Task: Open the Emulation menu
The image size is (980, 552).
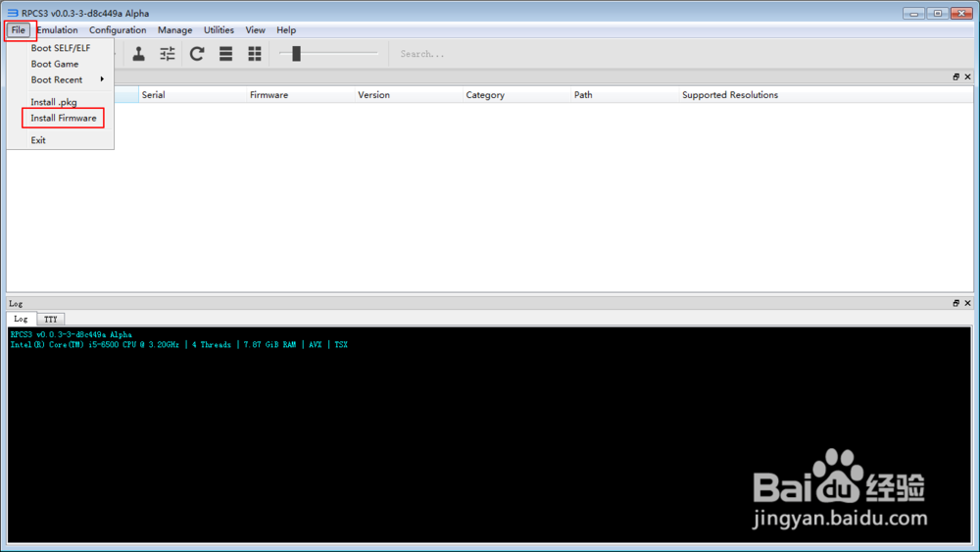Action: pos(58,30)
